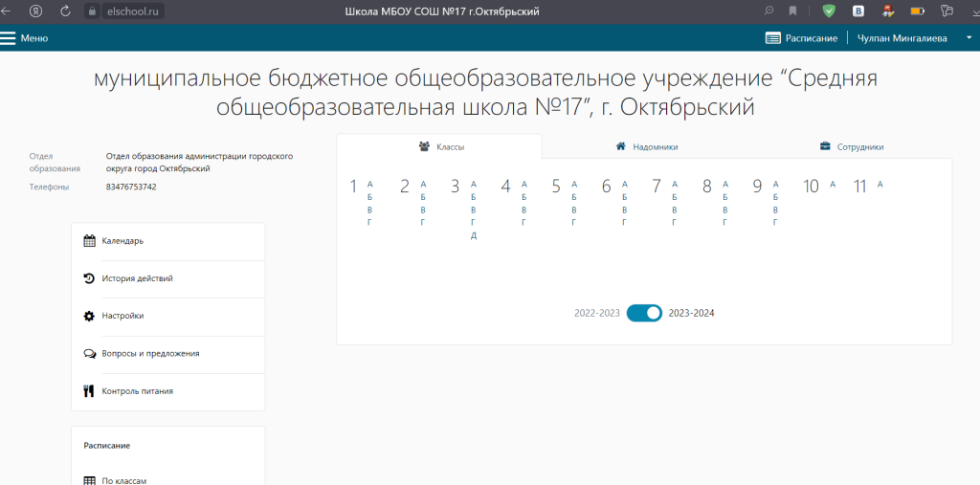Open Вопросы и предложения link
This screenshot has width=980, height=485.
click(150, 354)
